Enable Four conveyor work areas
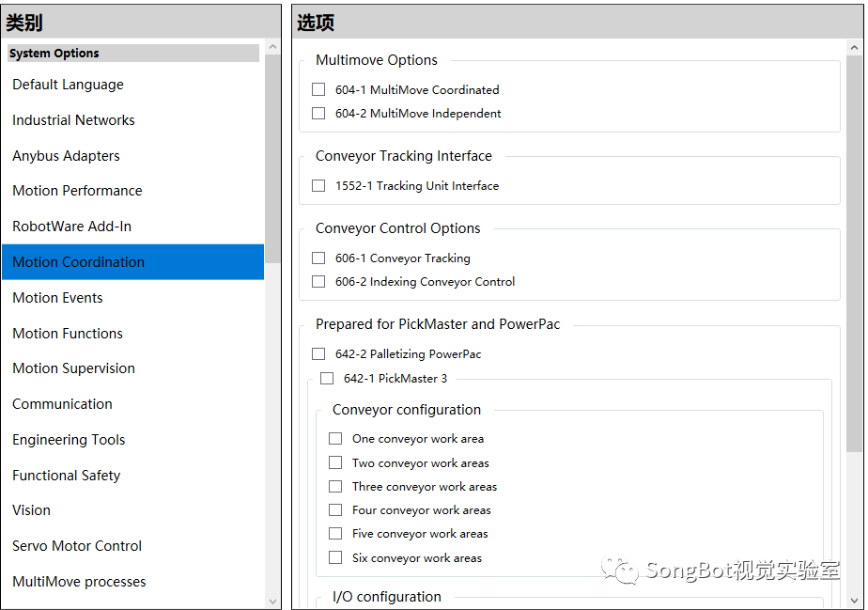Screen dimensions: 868x610 (335, 509)
